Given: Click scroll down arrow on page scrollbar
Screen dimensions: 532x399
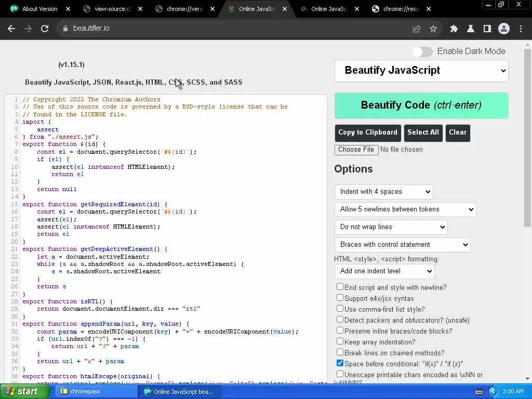Looking at the screenshot, I should [527, 379].
